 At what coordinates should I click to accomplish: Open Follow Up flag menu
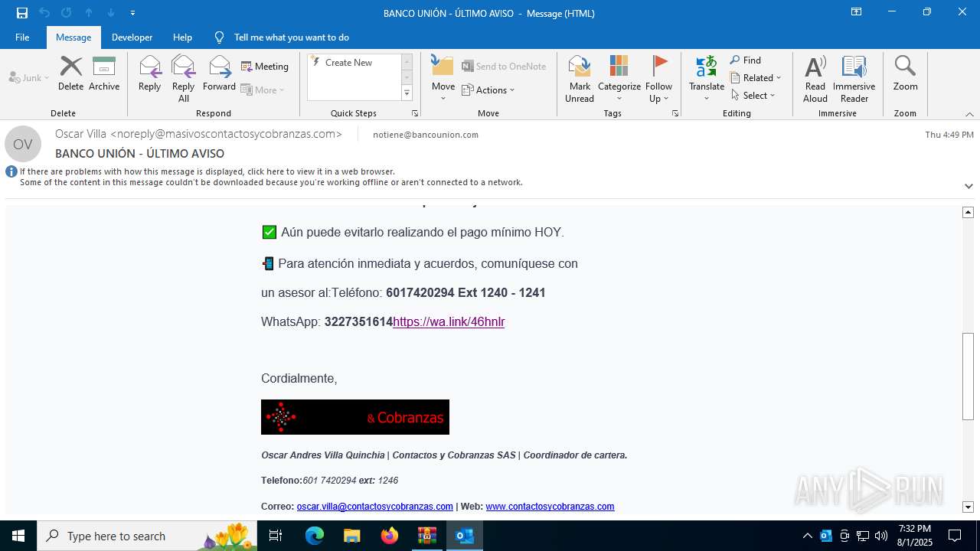pyautogui.click(x=658, y=79)
